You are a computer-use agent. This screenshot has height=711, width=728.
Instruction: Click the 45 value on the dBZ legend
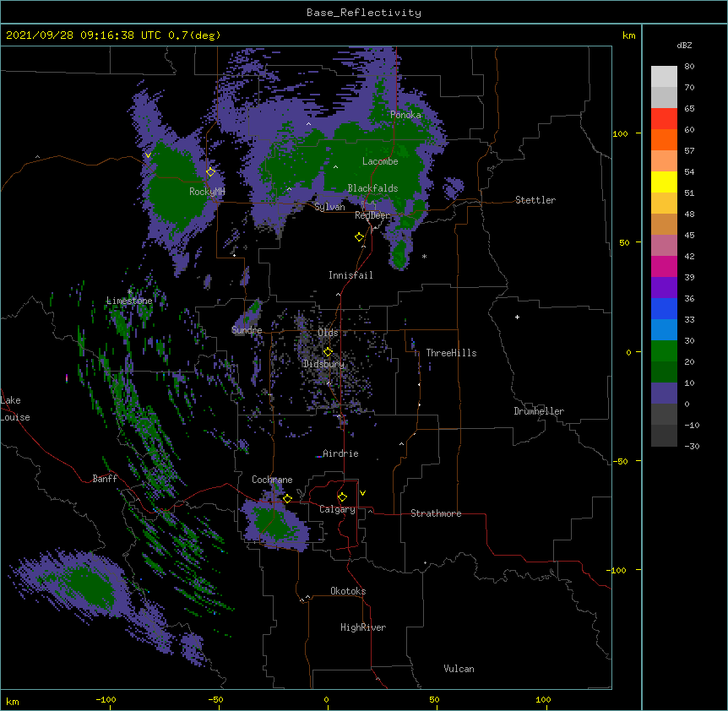[x=689, y=235]
